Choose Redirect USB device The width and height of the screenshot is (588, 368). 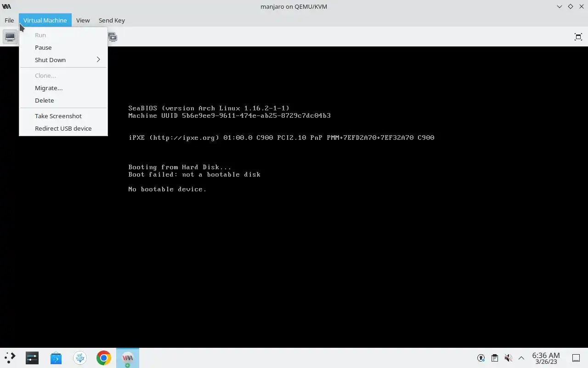coord(63,128)
